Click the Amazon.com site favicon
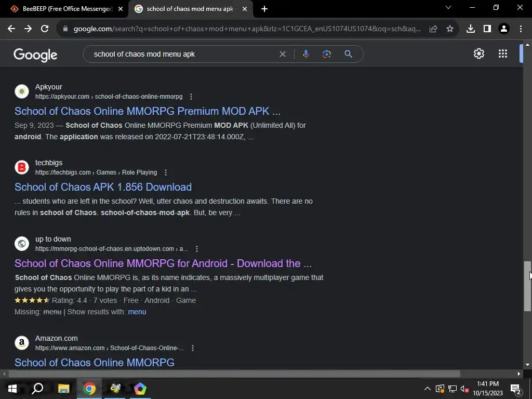The height and width of the screenshot is (399, 532). tap(22, 343)
